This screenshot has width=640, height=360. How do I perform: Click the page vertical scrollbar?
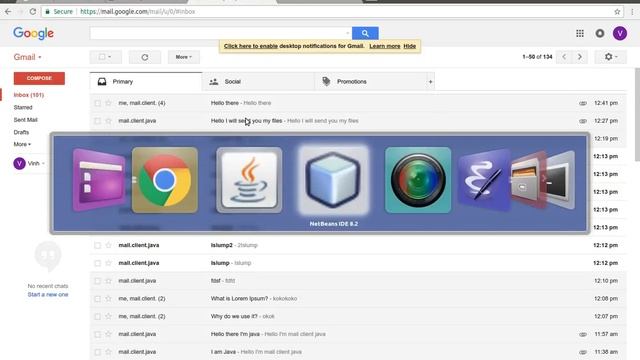point(638,115)
